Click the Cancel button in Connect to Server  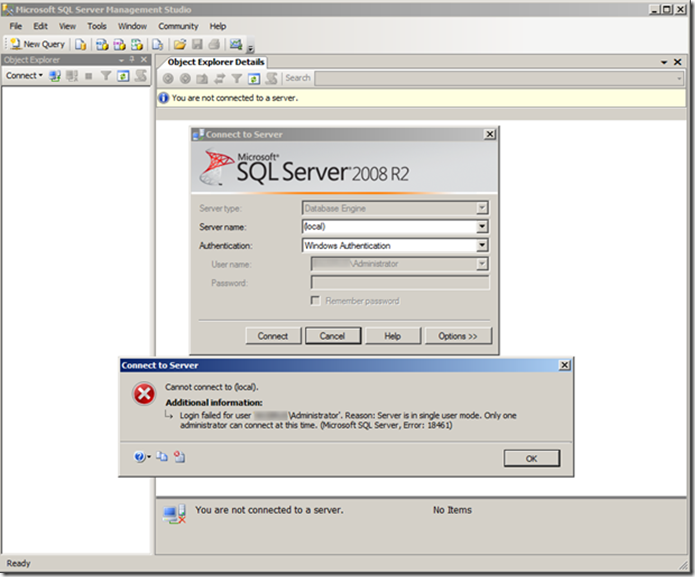pos(332,336)
